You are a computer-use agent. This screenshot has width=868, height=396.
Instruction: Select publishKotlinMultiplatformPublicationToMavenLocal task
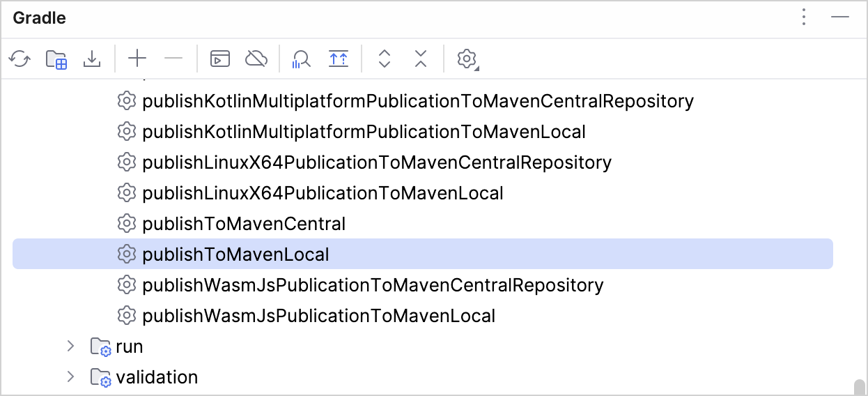[x=364, y=132]
